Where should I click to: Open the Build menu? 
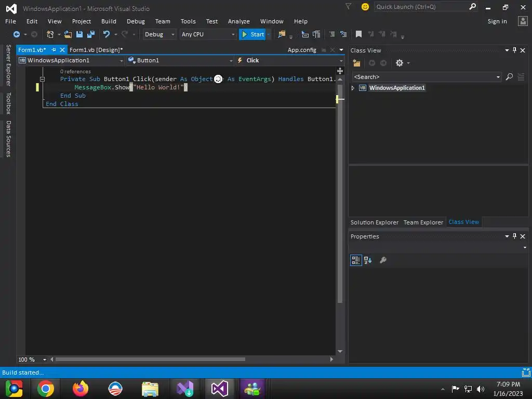(x=109, y=21)
